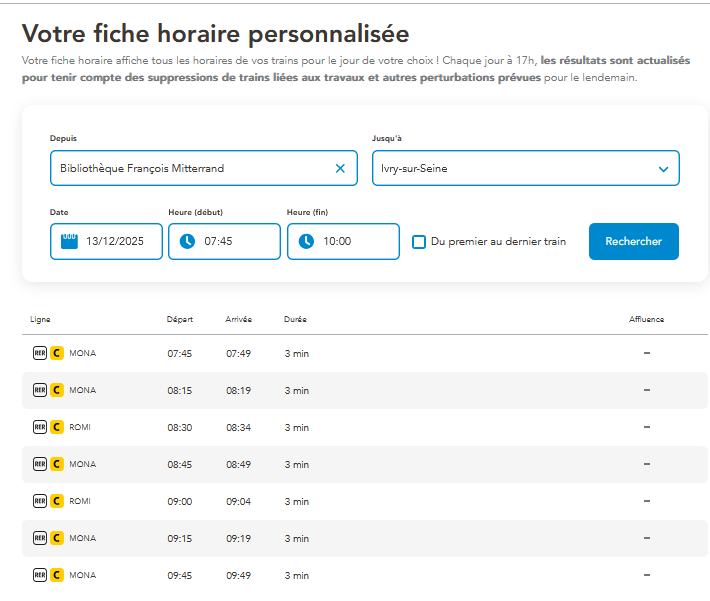Focus the Depuis station input field
Viewport: 710px width, 601px height.
[204, 168]
